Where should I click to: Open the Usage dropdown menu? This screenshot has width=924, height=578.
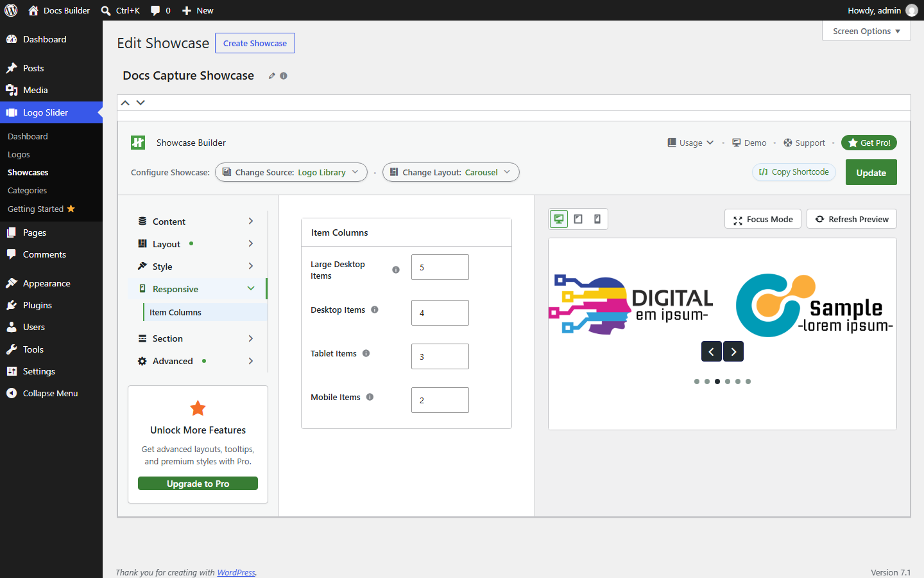point(690,143)
